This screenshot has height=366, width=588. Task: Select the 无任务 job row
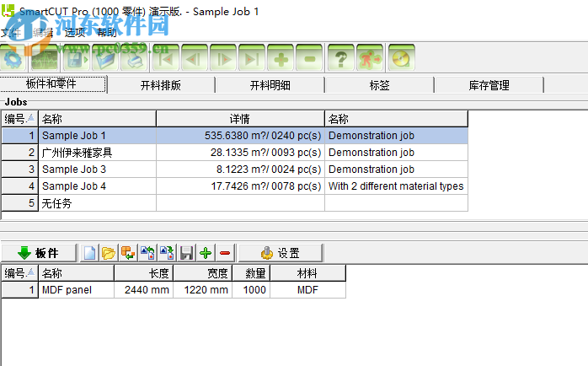[235, 203]
